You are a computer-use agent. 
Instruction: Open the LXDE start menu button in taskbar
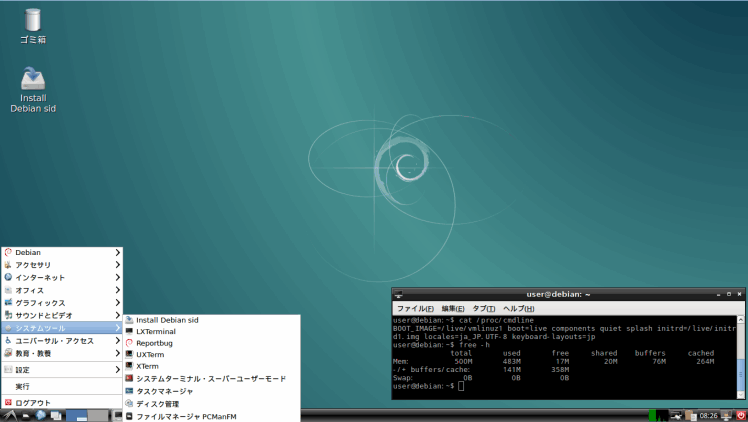point(10,415)
